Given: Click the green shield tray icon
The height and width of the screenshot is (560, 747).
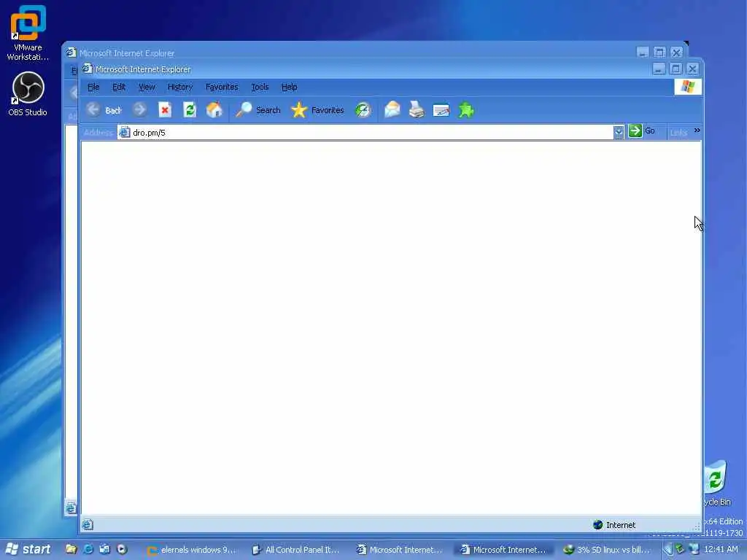Looking at the screenshot, I should (680, 550).
